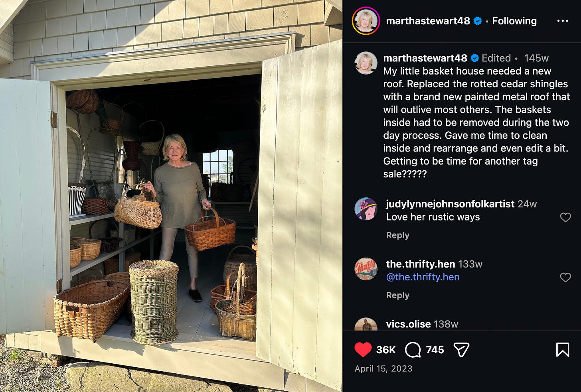The height and width of the screenshot is (392, 581).
Task: Like the.thrifty.hen's comment
Action: 565,278
